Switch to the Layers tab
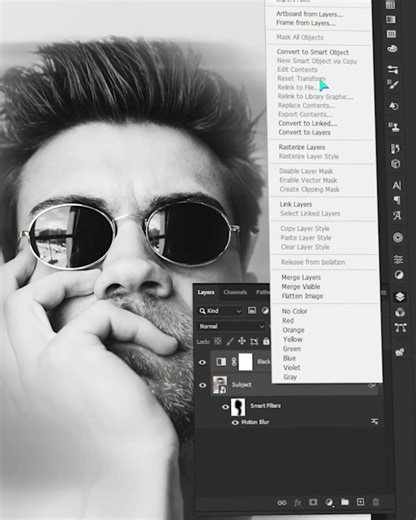 pos(206,292)
